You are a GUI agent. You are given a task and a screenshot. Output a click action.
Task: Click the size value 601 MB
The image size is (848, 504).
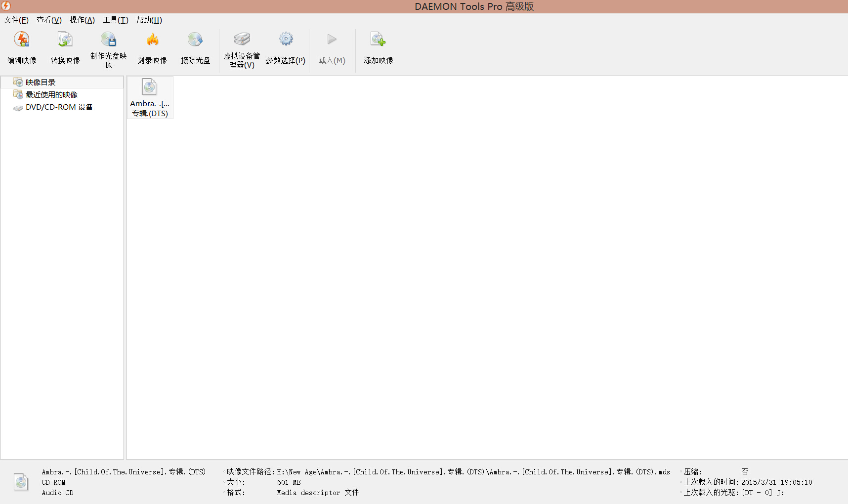coord(289,482)
